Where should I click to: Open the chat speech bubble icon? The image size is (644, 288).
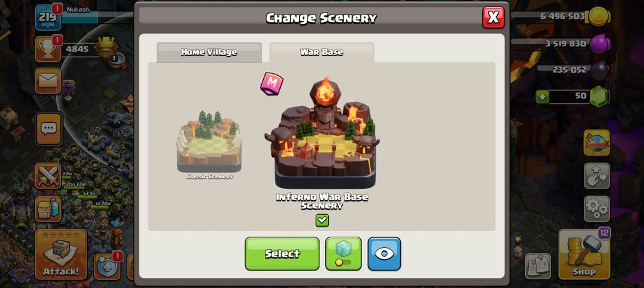click(x=48, y=129)
